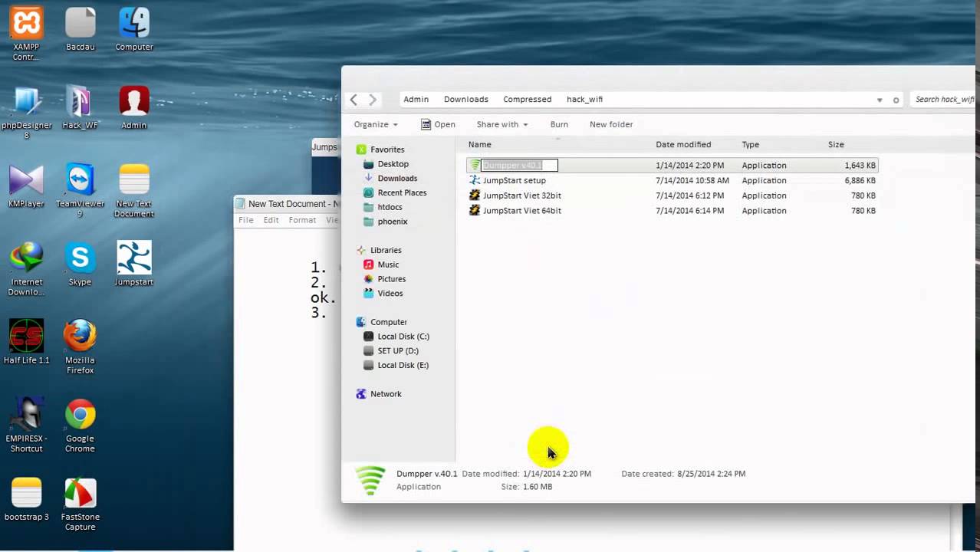This screenshot has width=980, height=552.
Task: Open XAMPP Control Panel desktop icon
Action: [27, 33]
